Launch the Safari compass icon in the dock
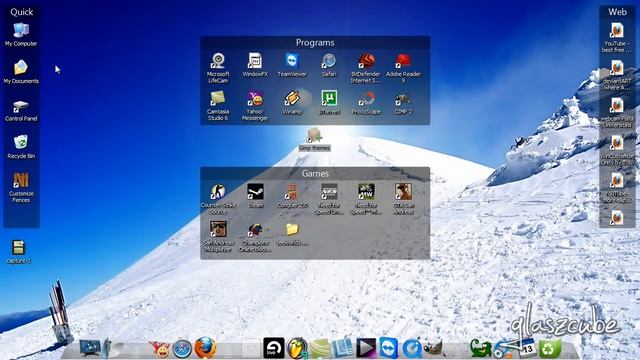Screen dimensions: 640x360 tap(182, 349)
